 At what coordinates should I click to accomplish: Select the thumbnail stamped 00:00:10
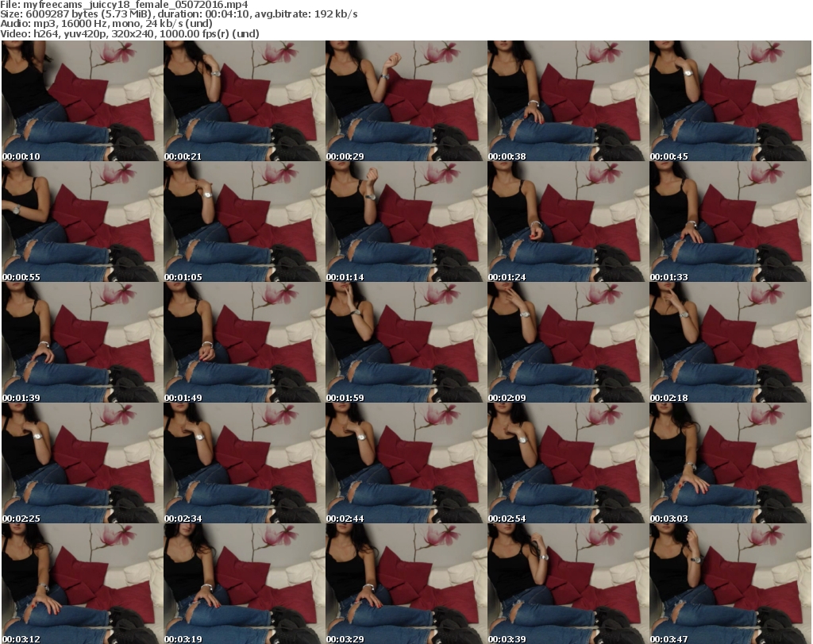(x=82, y=101)
